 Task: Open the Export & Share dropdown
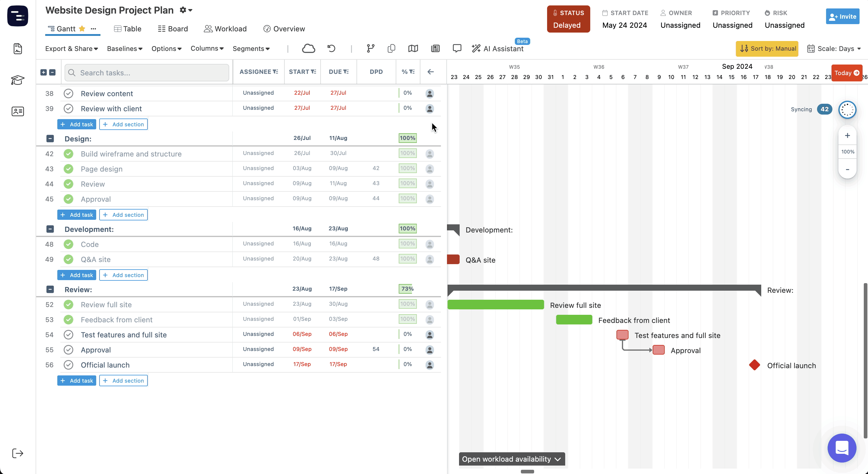(x=71, y=49)
